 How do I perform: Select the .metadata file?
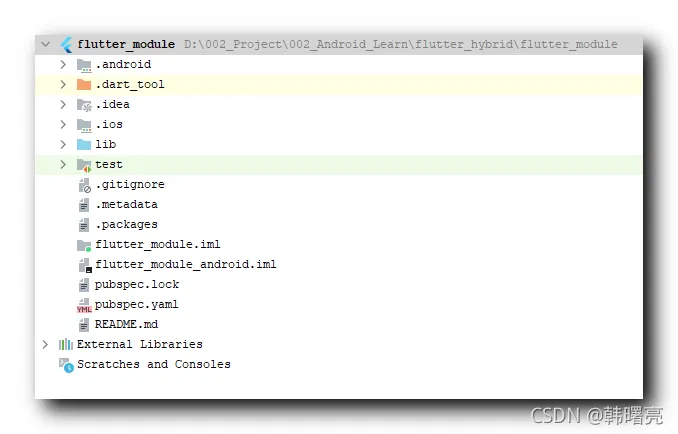126,204
